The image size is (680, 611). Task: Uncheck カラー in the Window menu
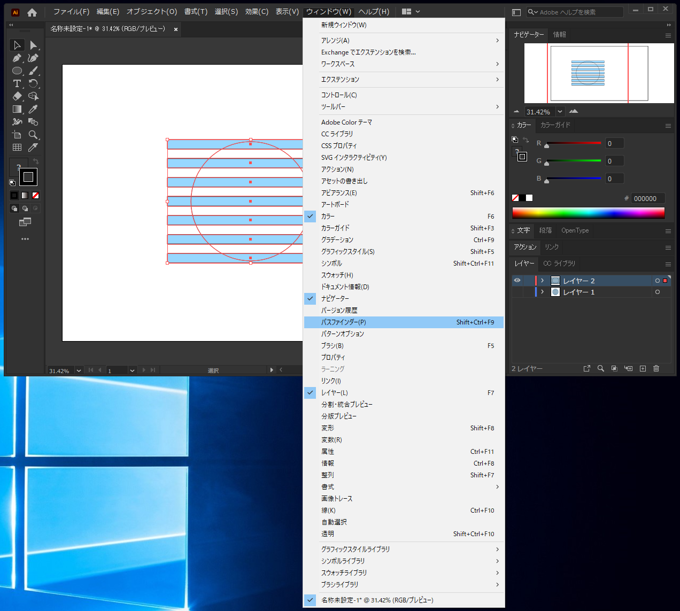point(403,216)
